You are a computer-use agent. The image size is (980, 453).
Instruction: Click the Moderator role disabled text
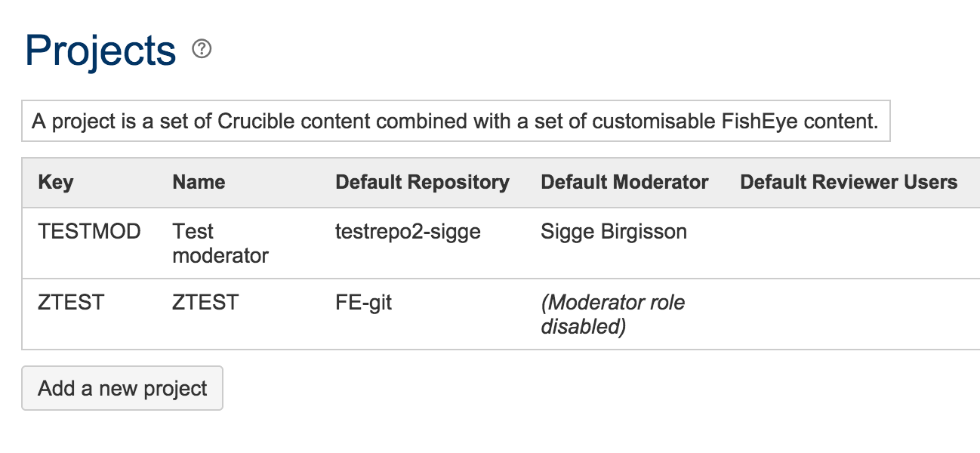tap(612, 314)
